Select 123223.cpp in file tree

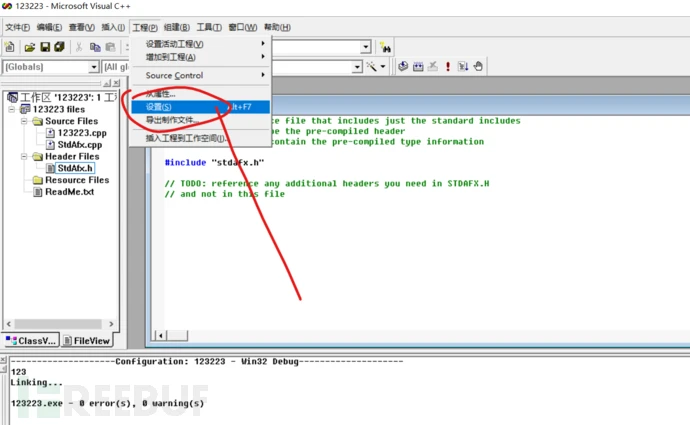coord(82,133)
